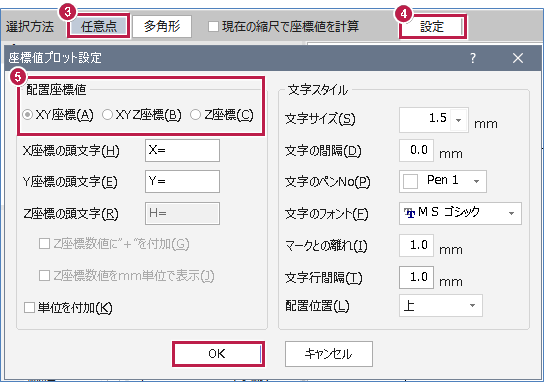Image resolution: width=544 pixels, height=382 pixels.
Task: Click the Pen 1 white color swatch
Action: coord(410,181)
